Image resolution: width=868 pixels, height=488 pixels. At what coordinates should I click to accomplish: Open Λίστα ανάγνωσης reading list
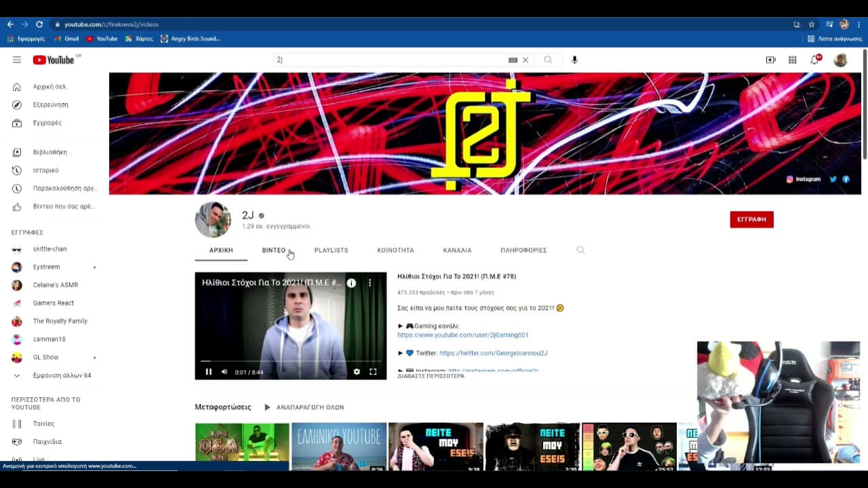pyautogui.click(x=835, y=39)
